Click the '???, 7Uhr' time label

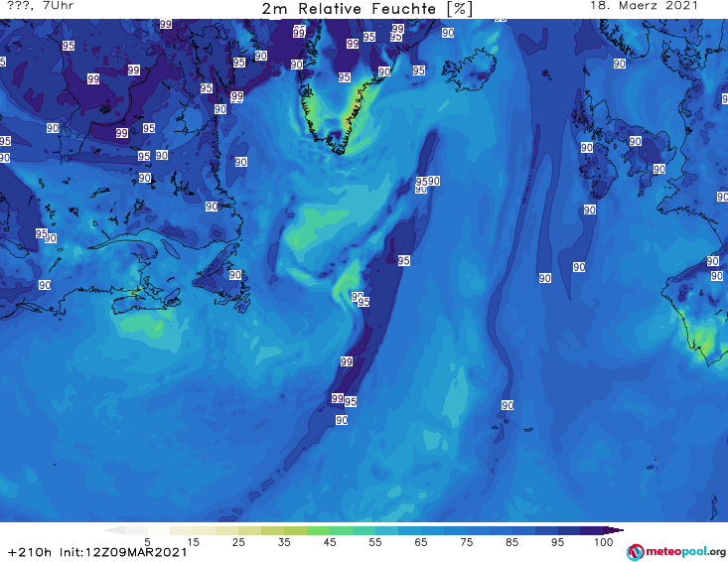pos(41,6)
